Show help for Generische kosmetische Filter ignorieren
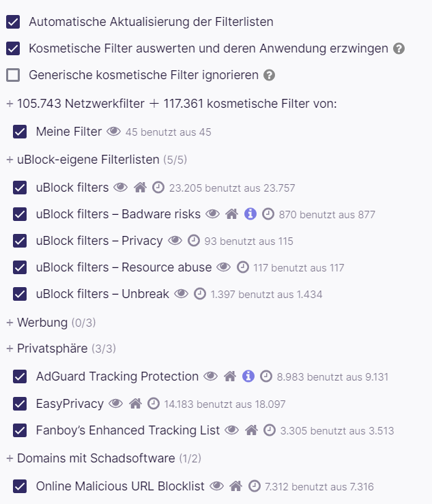This screenshot has width=432, height=504. point(270,75)
